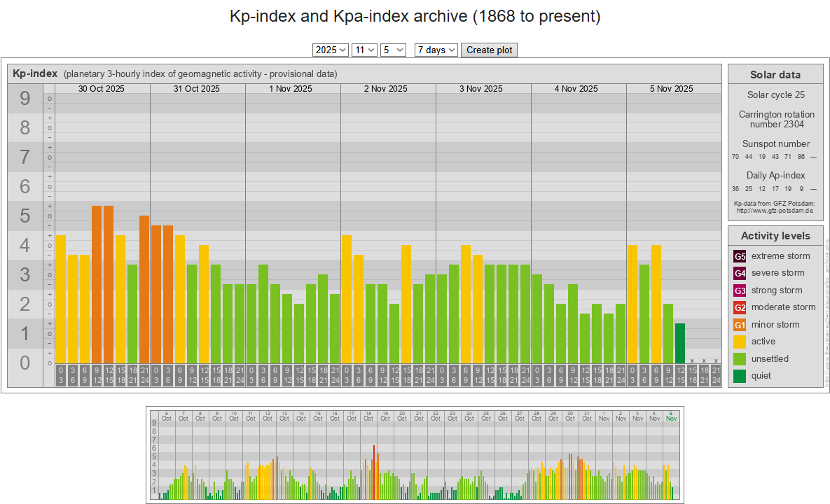Expand the day dropdown showing 5
This screenshot has width=830, height=504.
393,50
